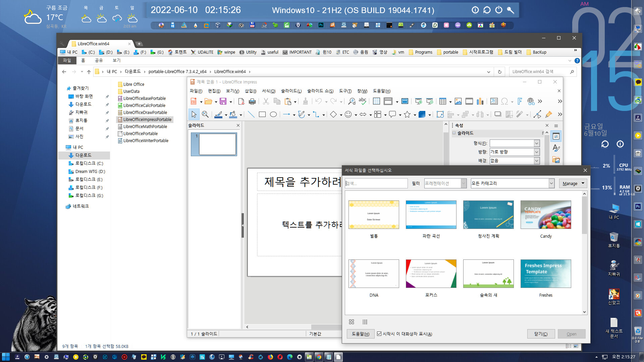Viewport: 644px width, 362px height.
Task: Select the Candy template thumbnail
Action: [546, 215]
